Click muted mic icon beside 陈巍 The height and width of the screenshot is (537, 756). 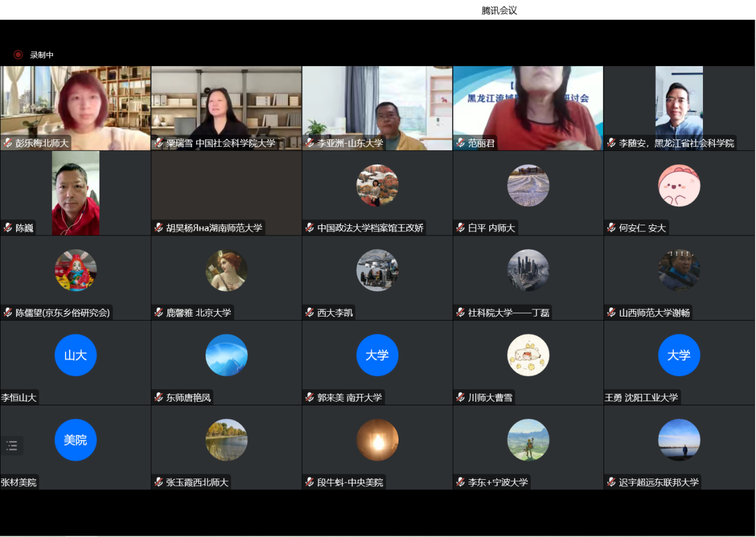point(8,228)
